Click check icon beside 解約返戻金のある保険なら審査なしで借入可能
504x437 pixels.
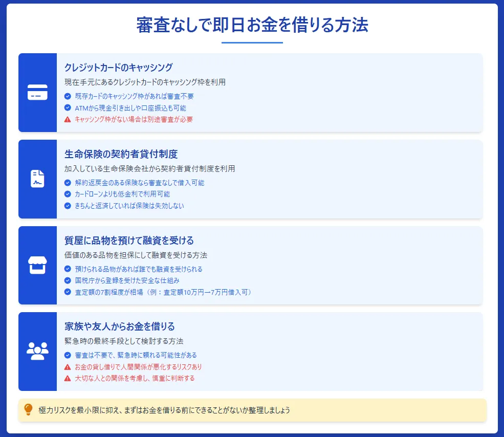coord(68,183)
